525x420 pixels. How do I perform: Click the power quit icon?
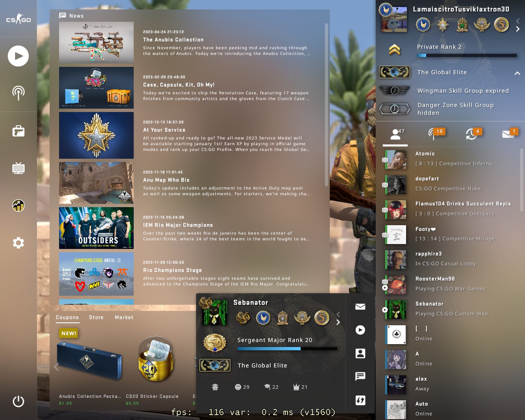(x=18, y=401)
